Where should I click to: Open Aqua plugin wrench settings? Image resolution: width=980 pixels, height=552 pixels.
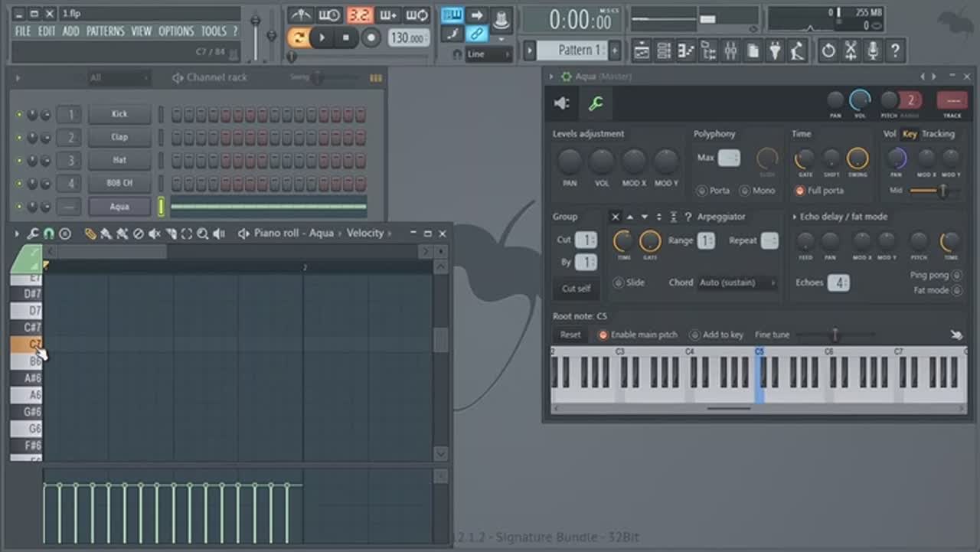point(595,104)
